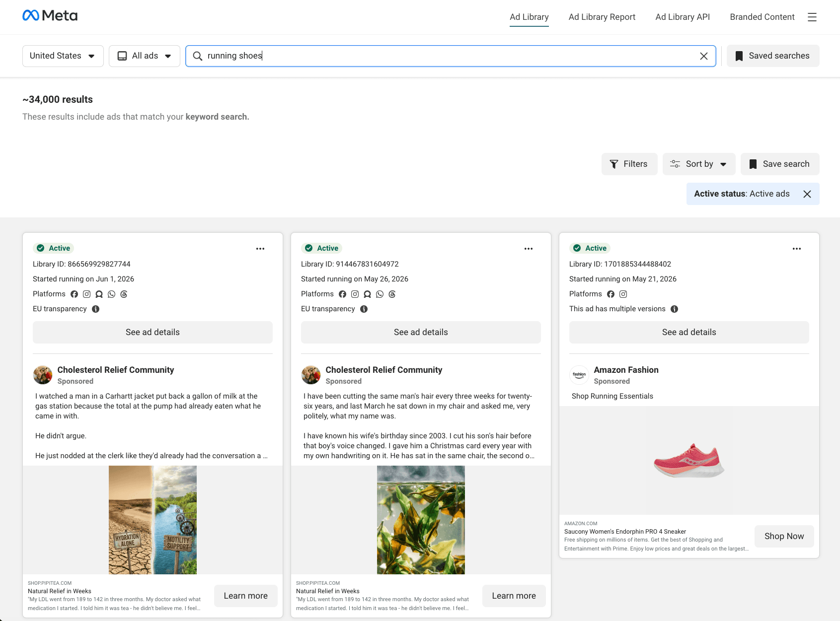
Task: Click Learn more on the Hydration Alone ad
Action: click(246, 596)
